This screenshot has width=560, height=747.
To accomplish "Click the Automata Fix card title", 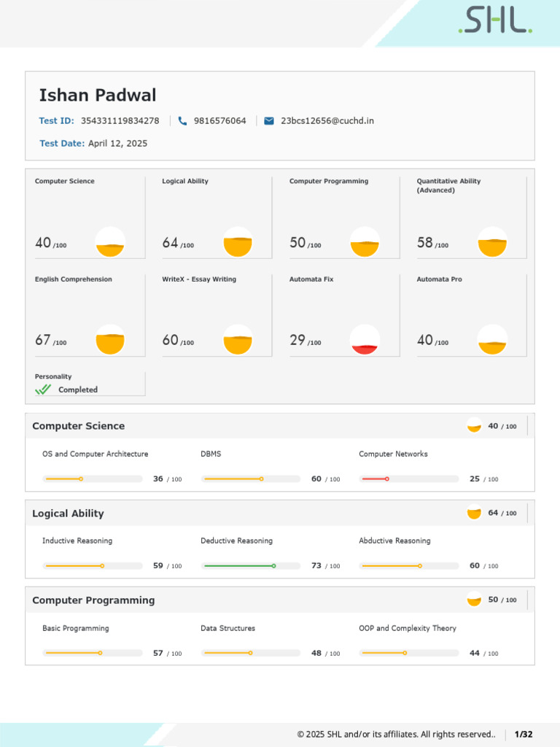I will [311, 279].
